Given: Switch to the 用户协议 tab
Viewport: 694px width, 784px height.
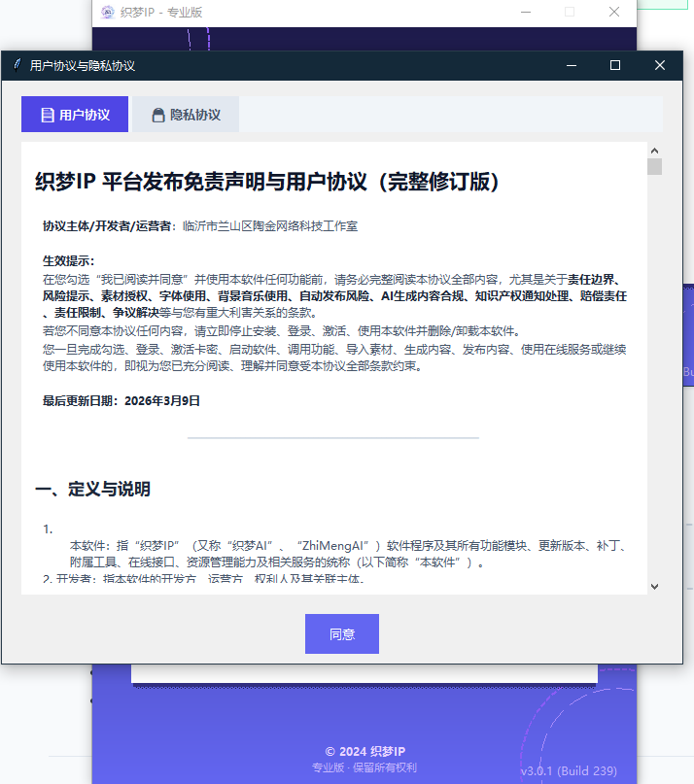Looking at the screenshot, I should pyautogui.click(x=75, y=115).
